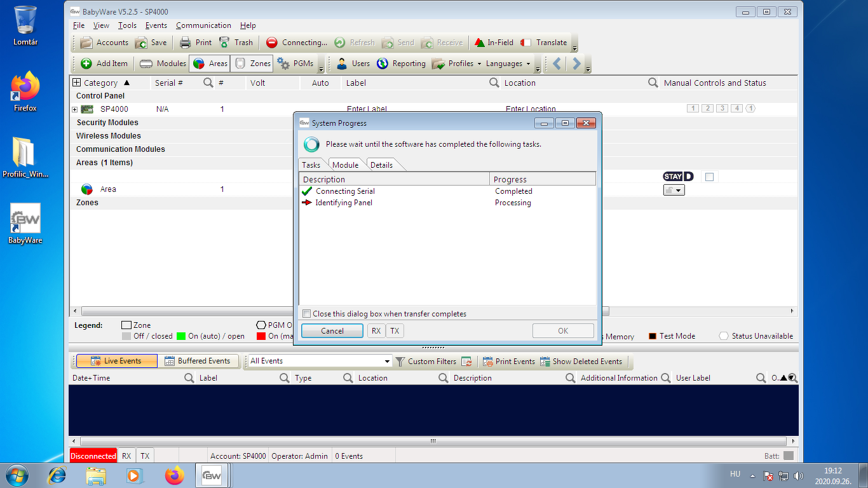Switch to the Details tab in System Progress
Screen dimensions: 868x488
coord(382,165)
